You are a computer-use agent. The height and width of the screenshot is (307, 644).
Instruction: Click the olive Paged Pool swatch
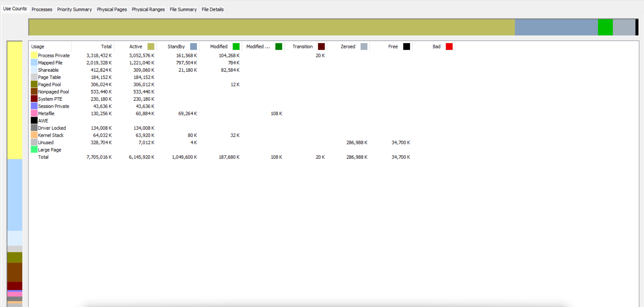pyautogui.click(x=34, y=84)
